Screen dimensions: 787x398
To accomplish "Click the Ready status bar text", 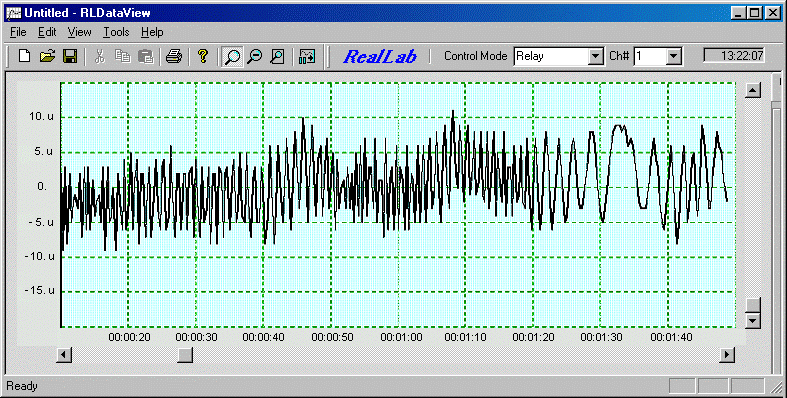I will [x=22, y=386].
